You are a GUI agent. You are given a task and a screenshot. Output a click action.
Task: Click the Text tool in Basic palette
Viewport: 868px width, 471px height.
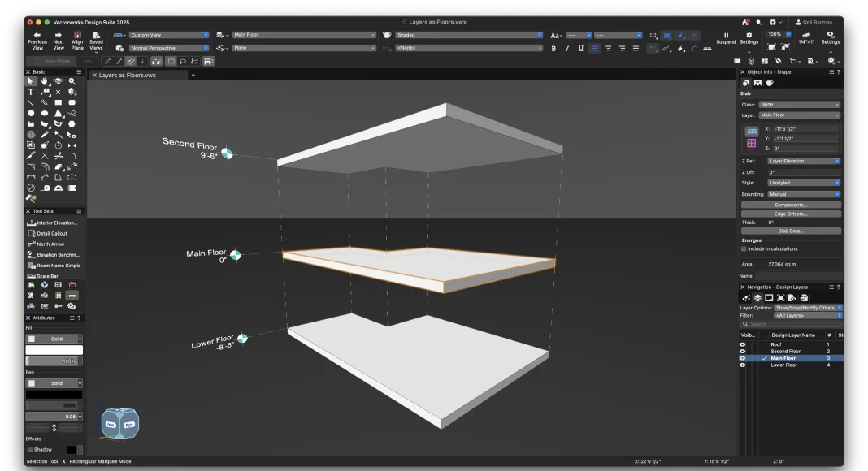point(31,92)
